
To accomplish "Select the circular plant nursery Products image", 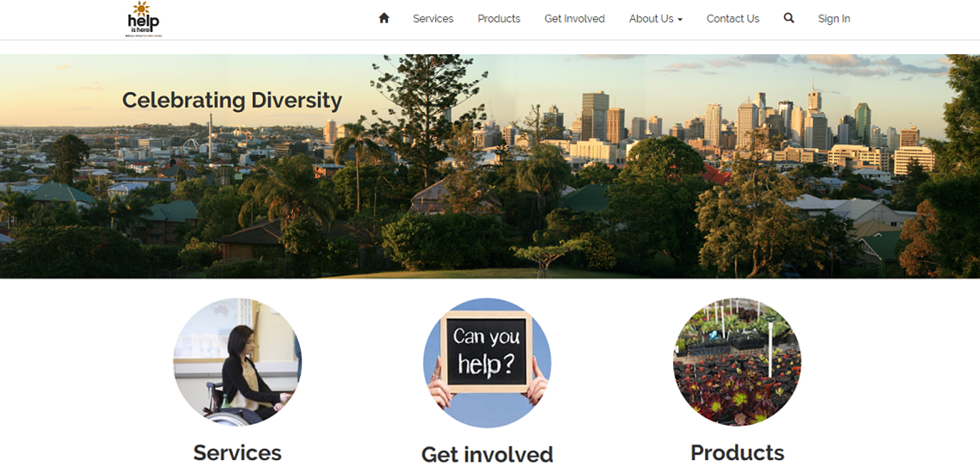I will tap(737, 362).
